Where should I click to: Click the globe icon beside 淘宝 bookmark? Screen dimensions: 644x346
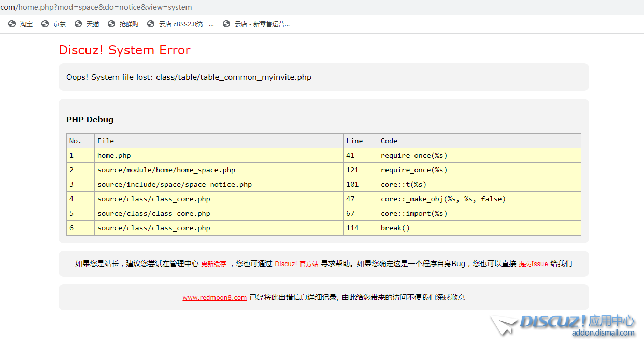(x=12, y=24)
